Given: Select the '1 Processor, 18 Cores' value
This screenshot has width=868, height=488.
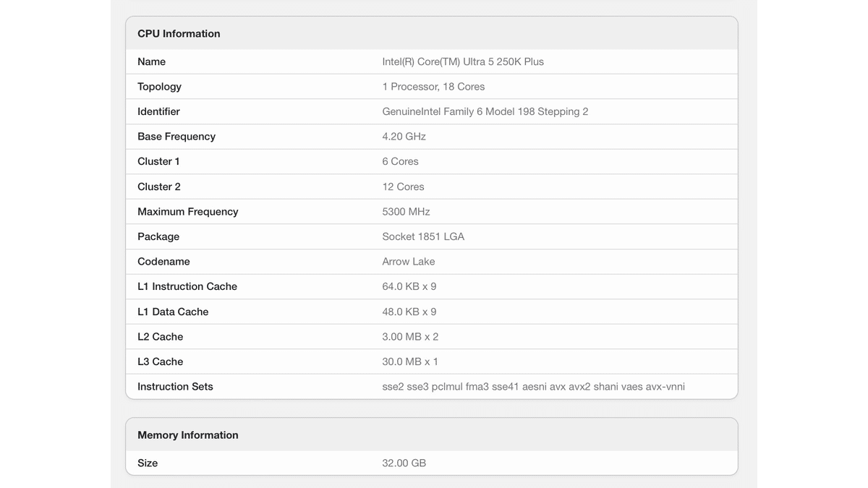Looking at the screenshot, I should pyautogui.click(x=433, y=87).
